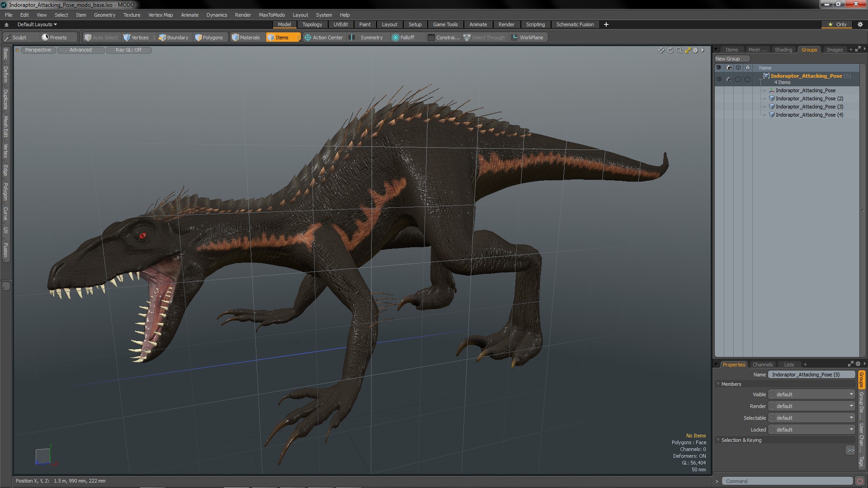868x488 pixels.
Task: Open viewport settings gear icon
Action: pyautogui.click(x=696, y=50)
